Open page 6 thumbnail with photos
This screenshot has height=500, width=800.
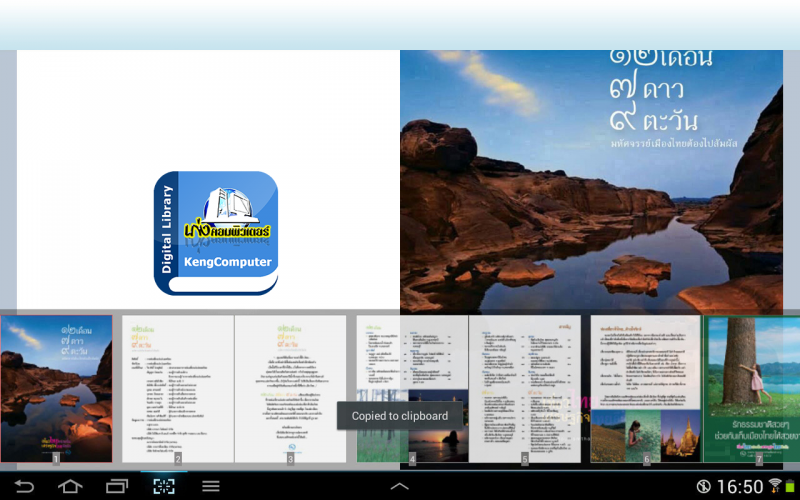[x=646, y=389]
